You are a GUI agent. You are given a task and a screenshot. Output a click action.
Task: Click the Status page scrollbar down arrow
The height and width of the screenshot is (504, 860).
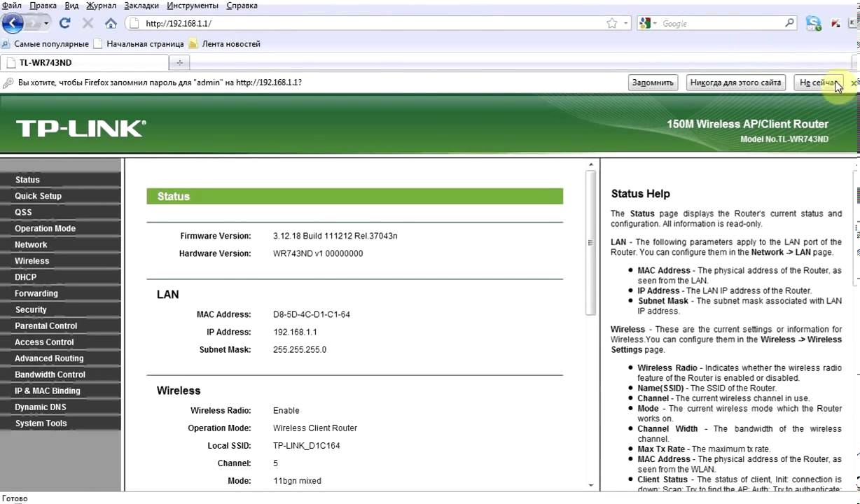591,484
